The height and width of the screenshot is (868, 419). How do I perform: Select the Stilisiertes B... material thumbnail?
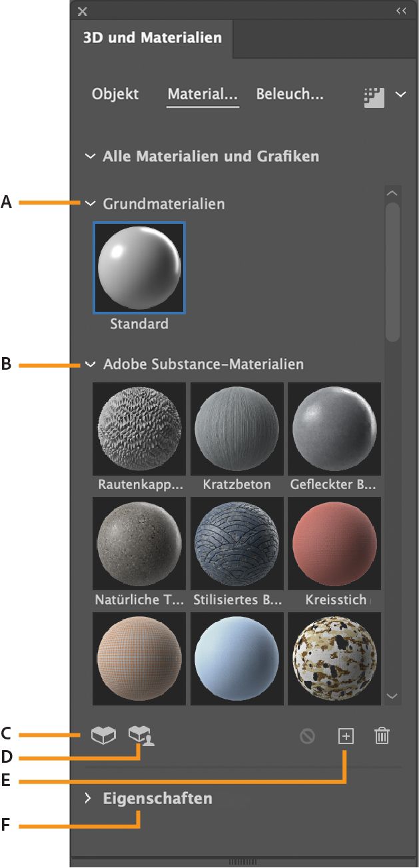pos(237,543)
